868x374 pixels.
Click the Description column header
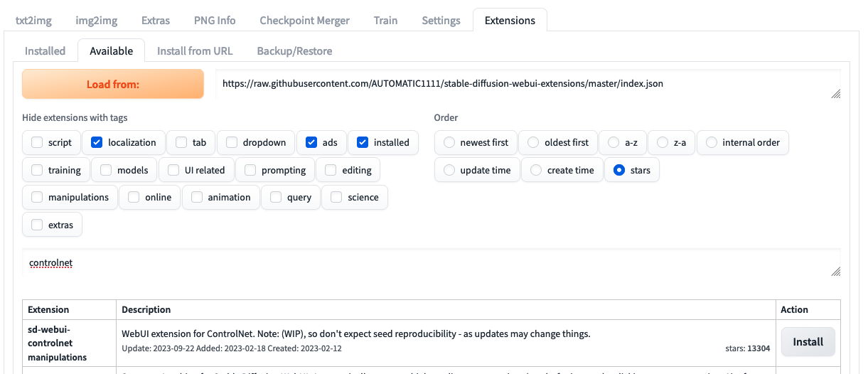(146, 309)
